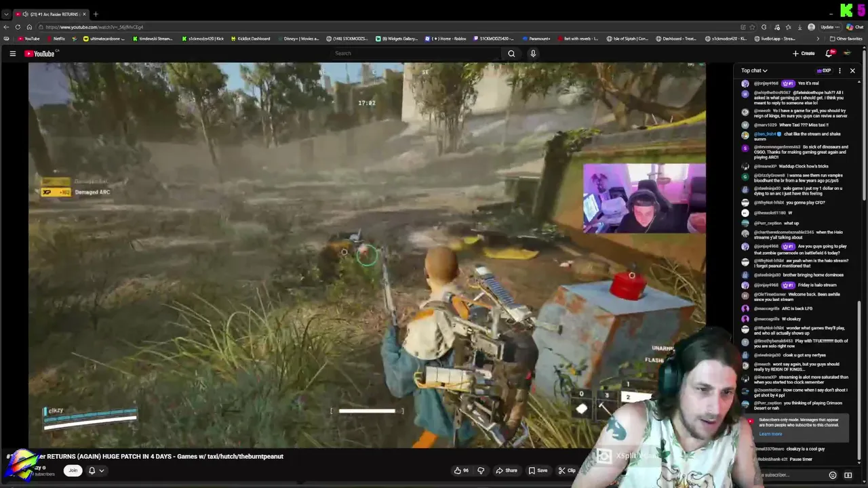This screenshot has height=488, width=868.
Task: Expand the Top chat dropdown
Action: pos(754,70)
